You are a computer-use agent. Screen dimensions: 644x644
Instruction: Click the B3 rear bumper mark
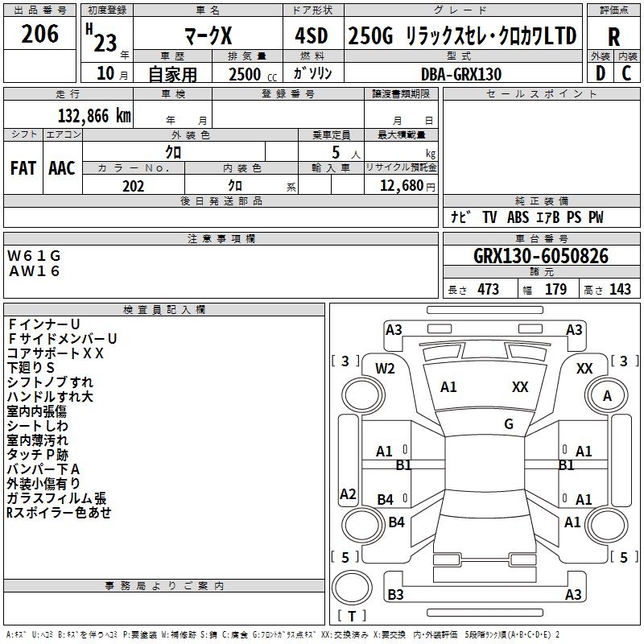coord(395,594)
